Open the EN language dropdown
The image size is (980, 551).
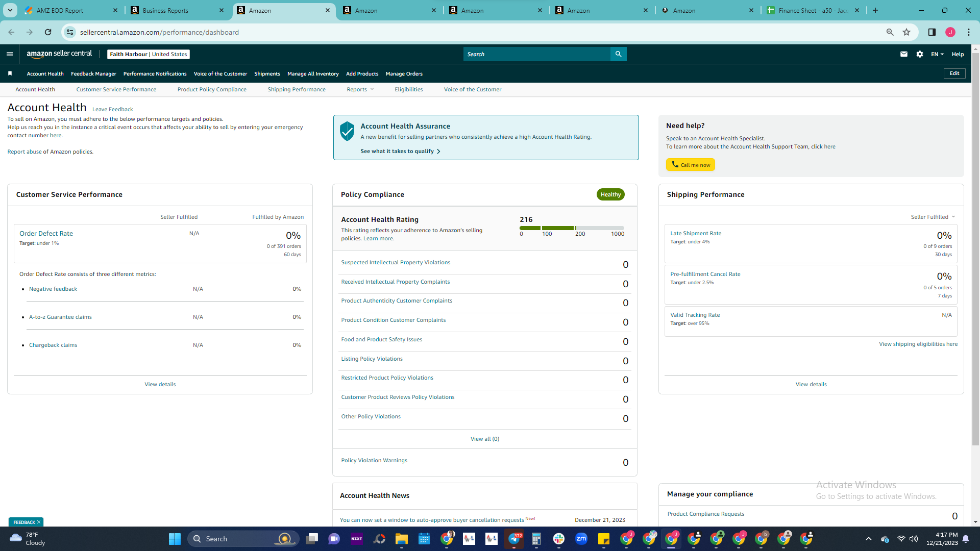937,54
